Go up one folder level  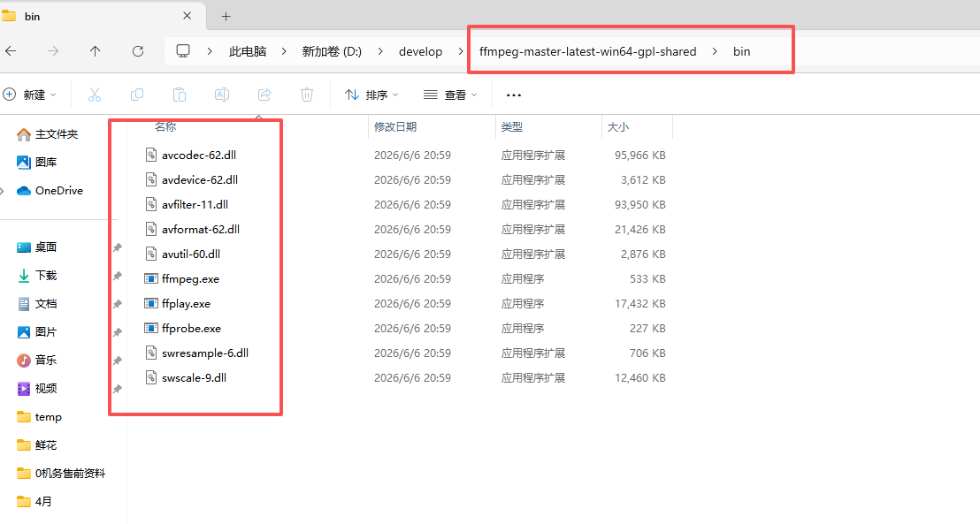click(x=95, y=51)
